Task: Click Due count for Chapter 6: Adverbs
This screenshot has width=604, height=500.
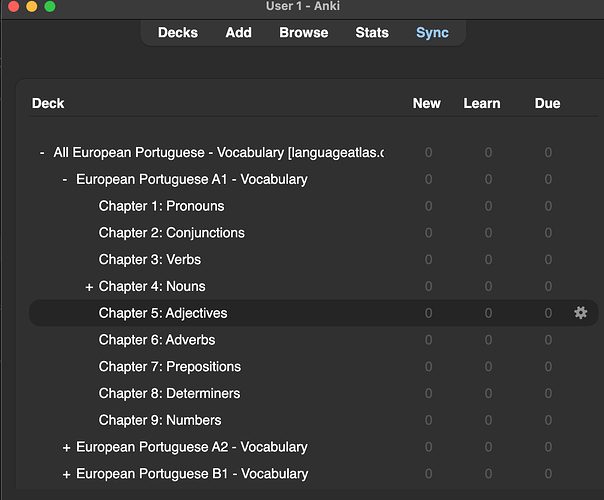Action: (548, 340)
